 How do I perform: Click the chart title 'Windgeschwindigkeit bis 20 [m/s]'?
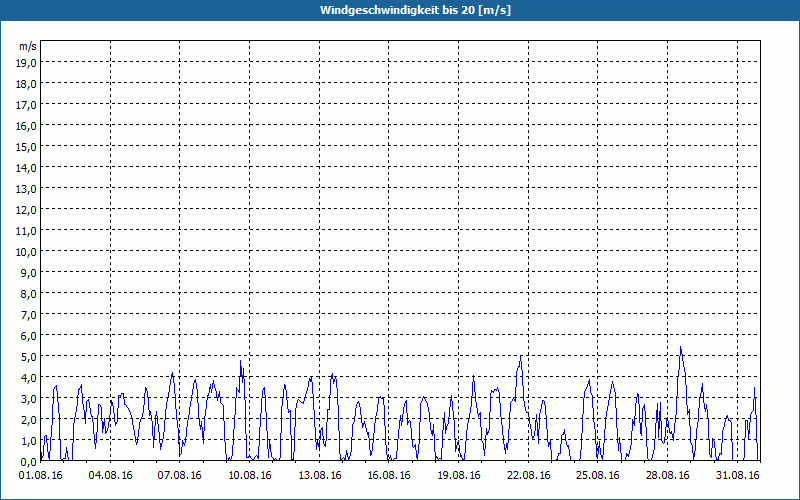400,9
